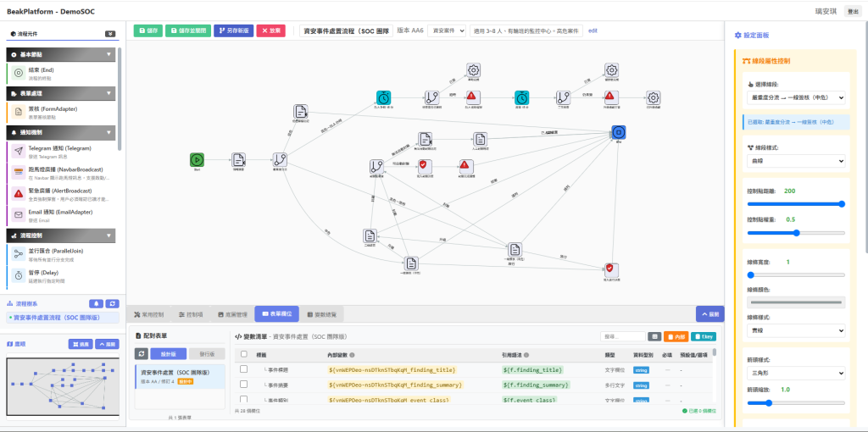Click the minimap thumbnail in 鷹眼 panel
This screenshot has width=868, height=432.
click(63, 386)
